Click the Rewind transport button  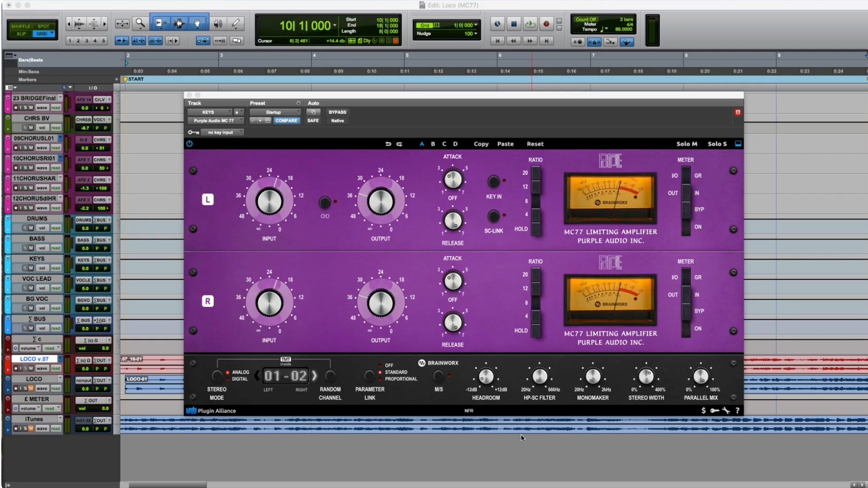click(x=514, y=41)
